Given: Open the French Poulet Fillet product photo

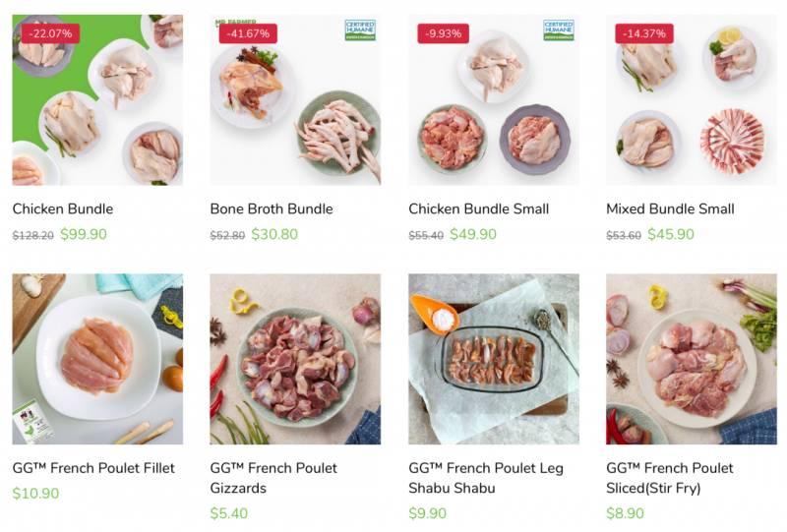Looking at the screenshot, I should pos(97,359).
